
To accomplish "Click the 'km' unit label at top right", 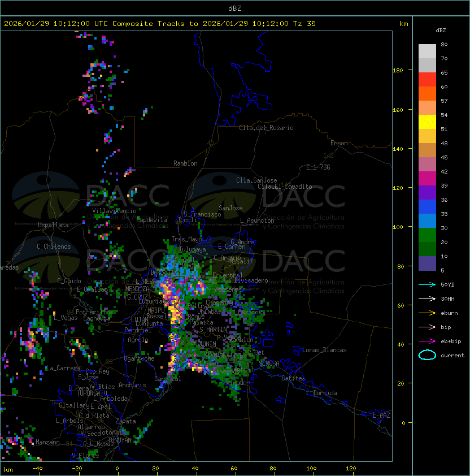I will (403, 24).
